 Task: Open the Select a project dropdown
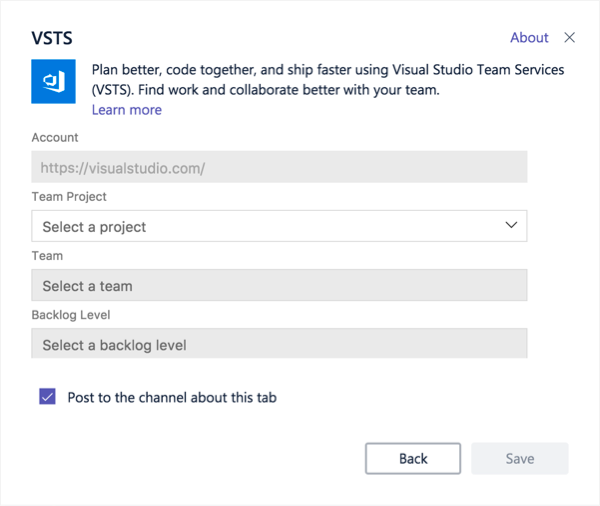(279, 226)
